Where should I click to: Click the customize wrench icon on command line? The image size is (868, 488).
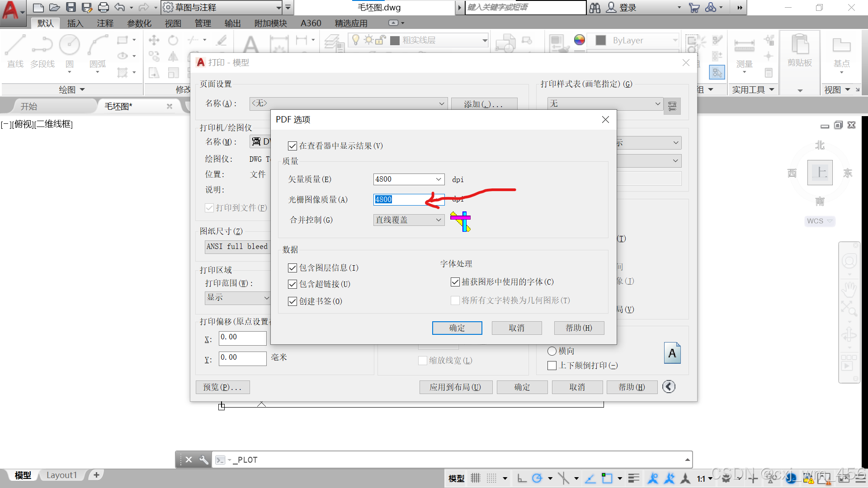(204, 460)
